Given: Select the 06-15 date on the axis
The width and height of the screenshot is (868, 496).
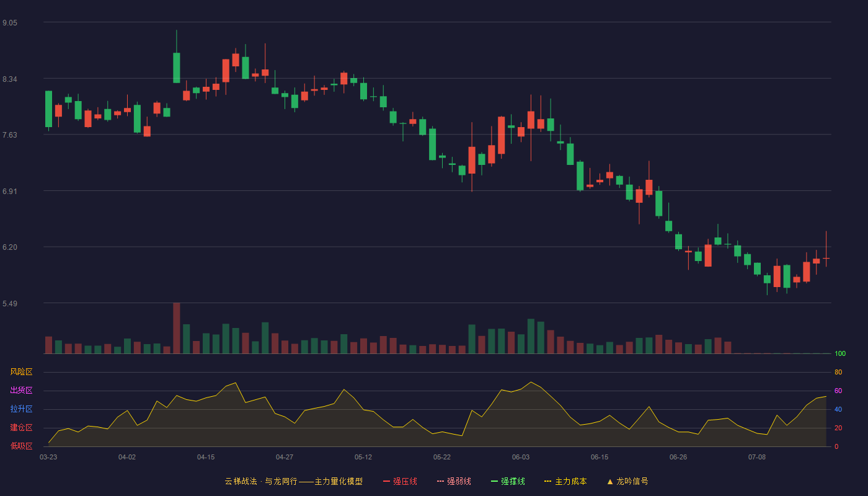Looking at the screenshot, I should [600, 457].
